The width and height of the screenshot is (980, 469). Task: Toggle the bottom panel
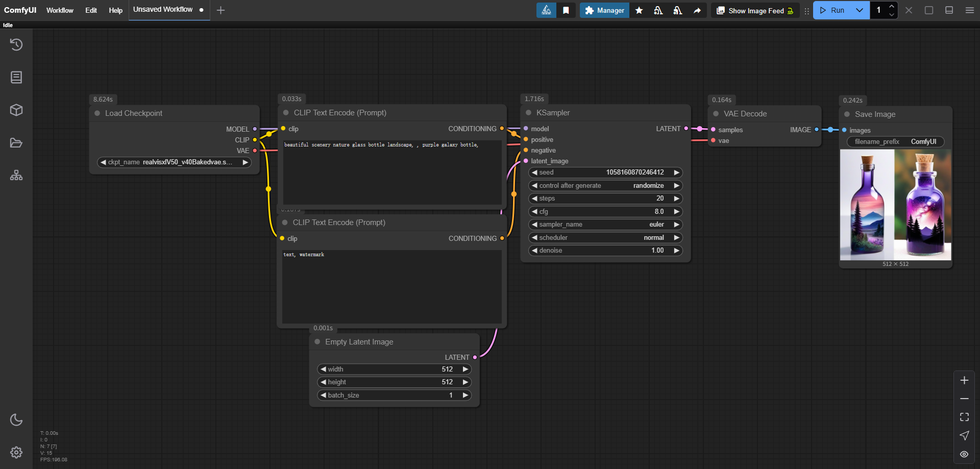(949, 10)
